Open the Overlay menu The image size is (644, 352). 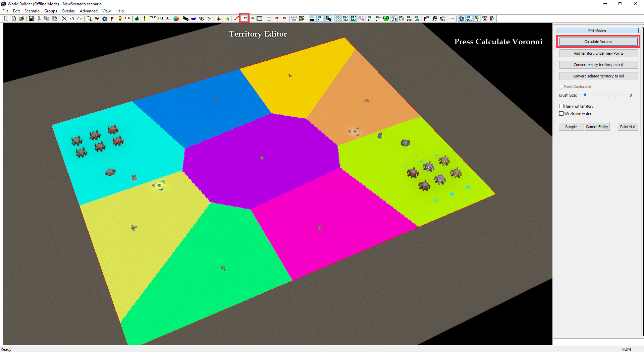[x=68, y=11]
